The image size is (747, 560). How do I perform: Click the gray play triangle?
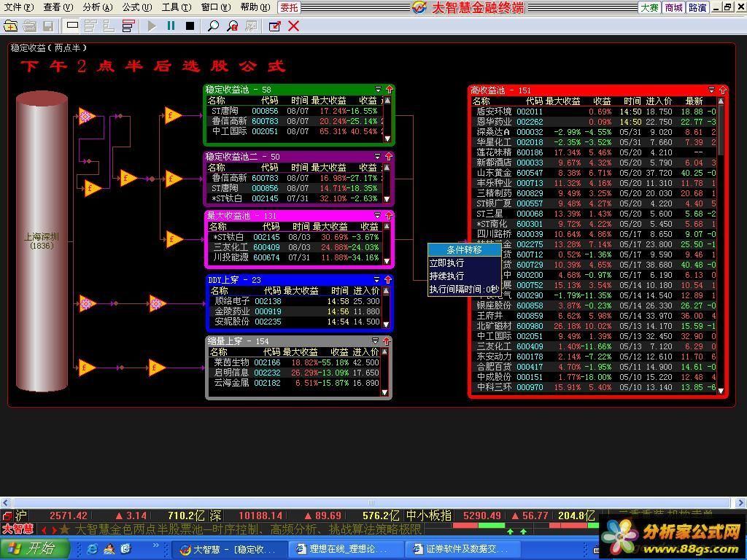(x=152, y=26)
